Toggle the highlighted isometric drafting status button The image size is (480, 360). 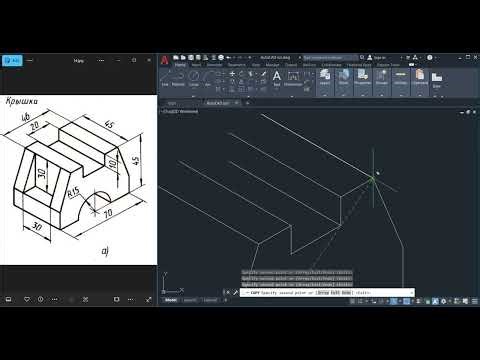click(x=394, y=301)
